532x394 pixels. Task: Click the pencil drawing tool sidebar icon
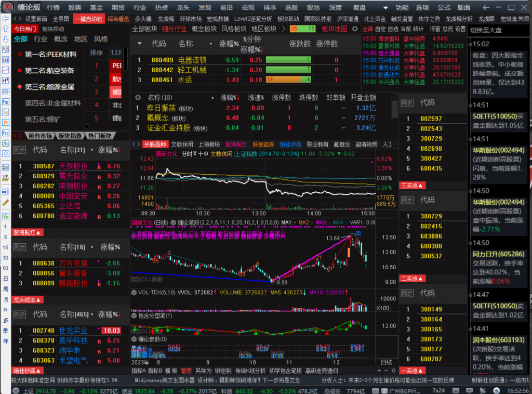pyautogui.click(x=5, y=203)
